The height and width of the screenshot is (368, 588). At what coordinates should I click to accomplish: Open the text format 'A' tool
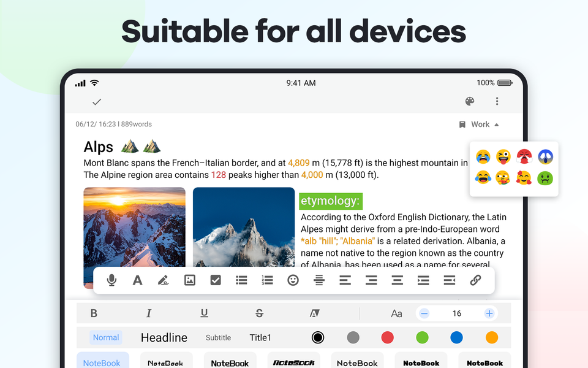coord(137,280)
